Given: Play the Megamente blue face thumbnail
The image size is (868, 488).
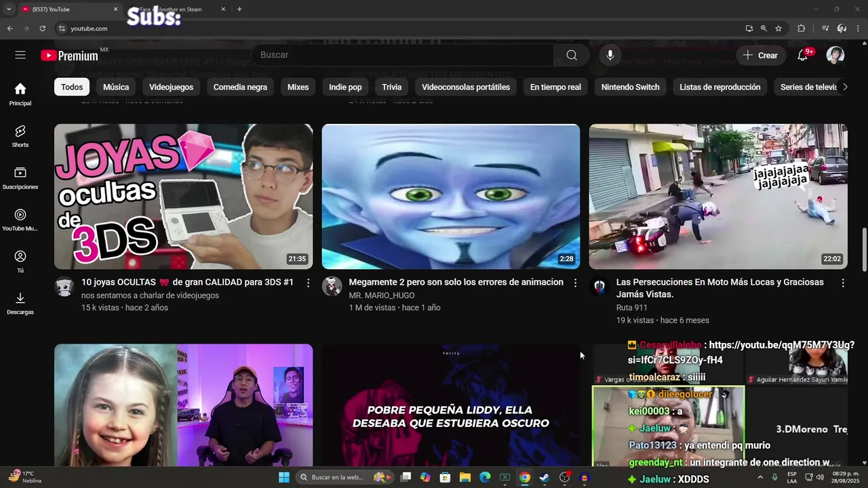Looking at the screenshot, I should [451, 197].
